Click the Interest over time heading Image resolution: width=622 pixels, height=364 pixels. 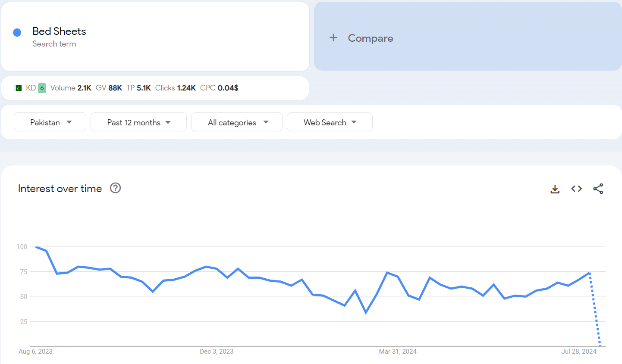pos(60,189)
